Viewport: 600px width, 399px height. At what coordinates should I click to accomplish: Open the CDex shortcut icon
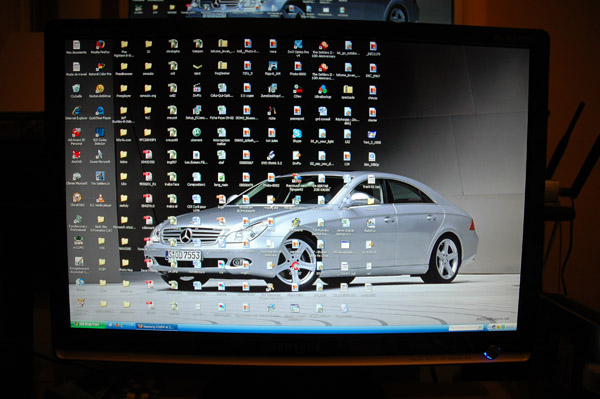[x=298, y=90]
